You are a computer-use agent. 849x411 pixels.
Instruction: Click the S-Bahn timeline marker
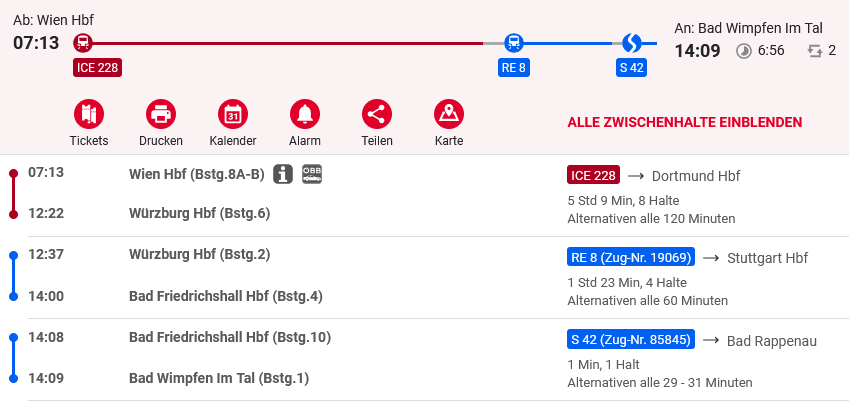[x=631, y=42]
